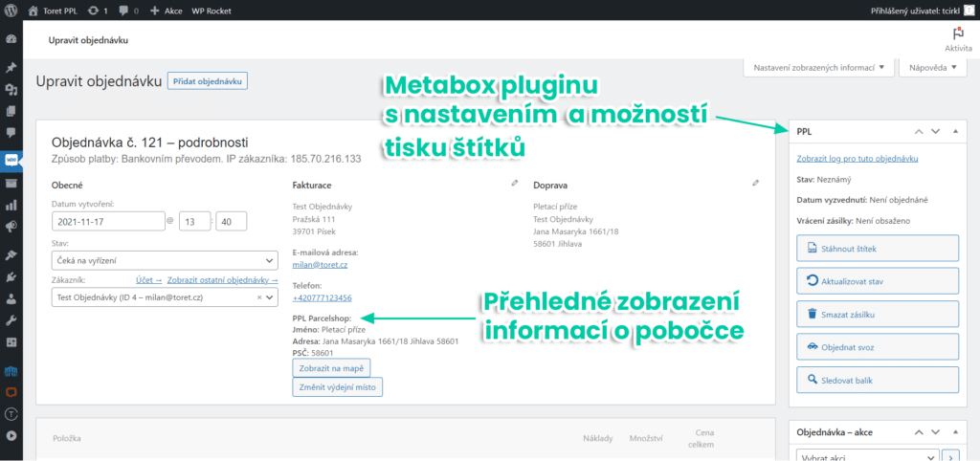This screenshot has height=461, width=980.
Task: Open the Appearance brush sidebar icon
Action: point(11,254)
